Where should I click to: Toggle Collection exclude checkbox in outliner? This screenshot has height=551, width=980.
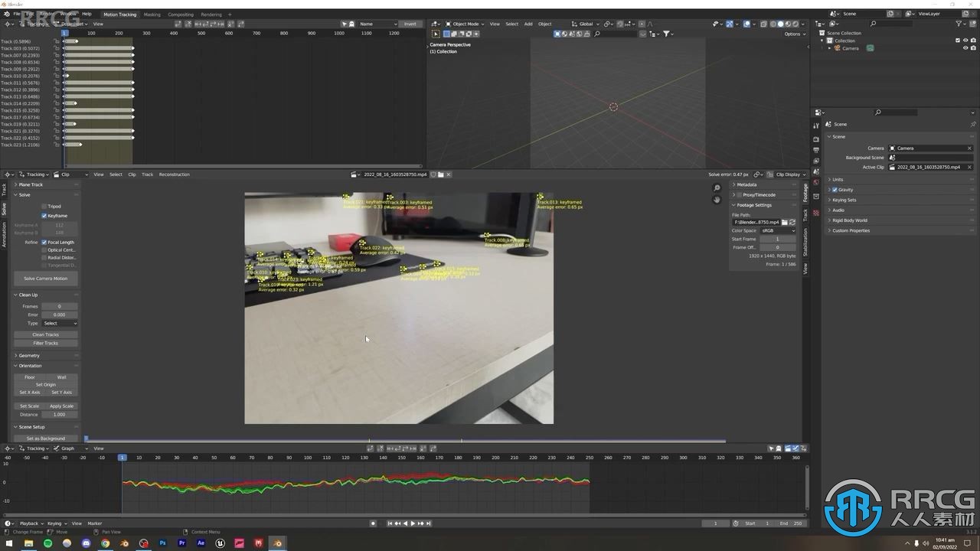pos(957,41)
